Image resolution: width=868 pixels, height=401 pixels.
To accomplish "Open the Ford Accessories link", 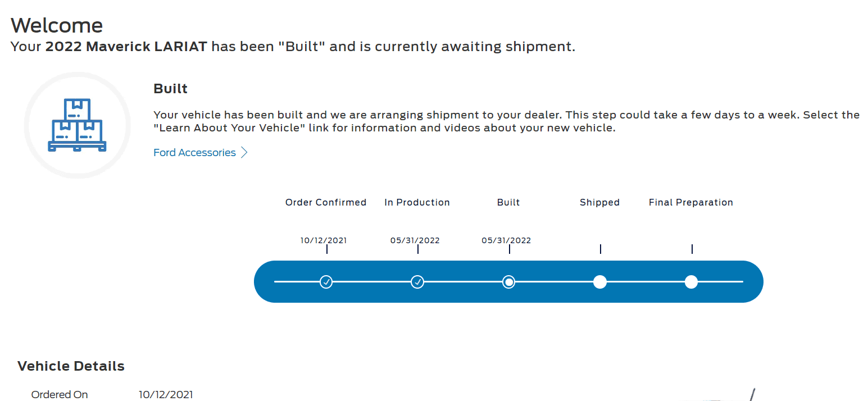I will [x=194, y=153].
